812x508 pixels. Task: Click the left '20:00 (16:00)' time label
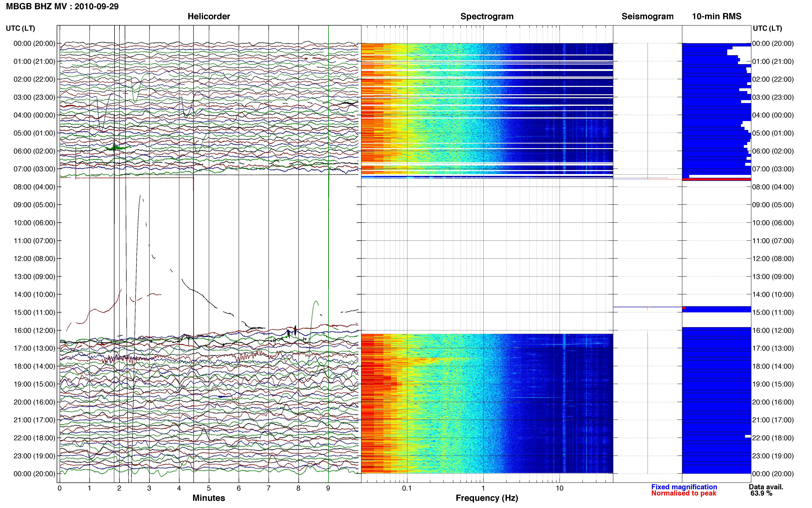(x=34, y=402)
